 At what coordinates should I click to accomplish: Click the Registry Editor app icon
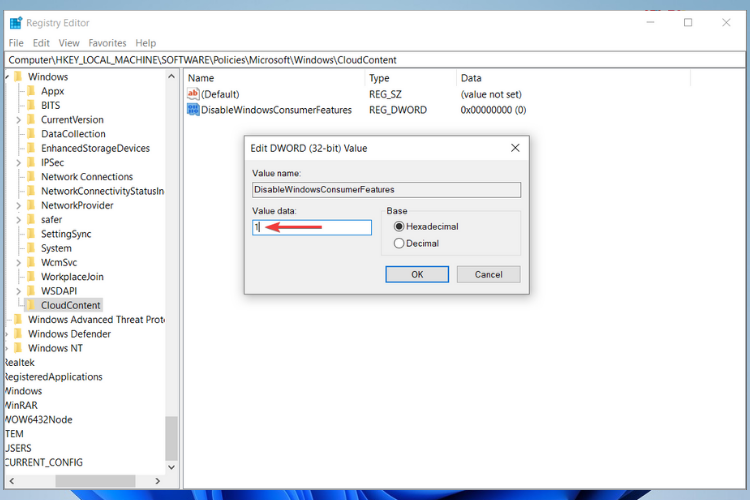(16, 22)
